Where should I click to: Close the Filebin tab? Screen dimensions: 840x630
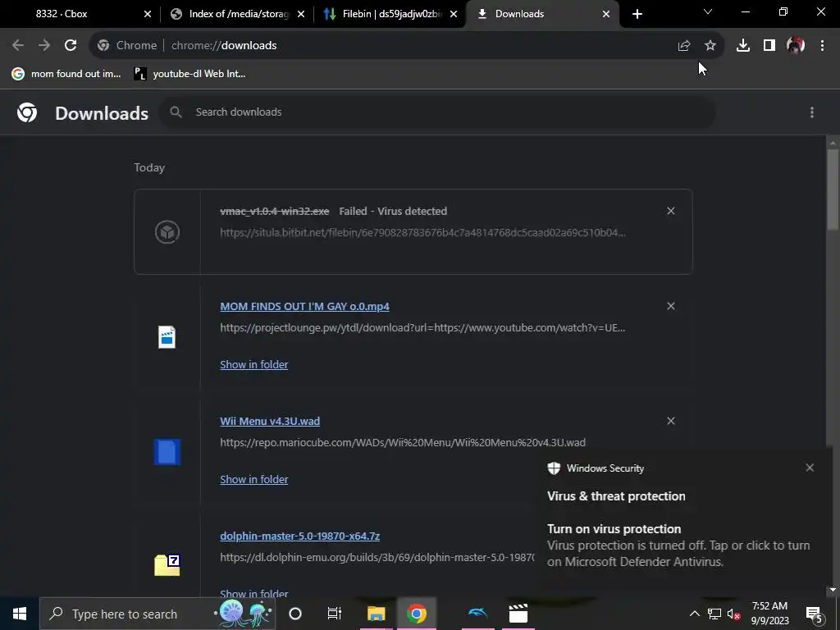(454, 14)
